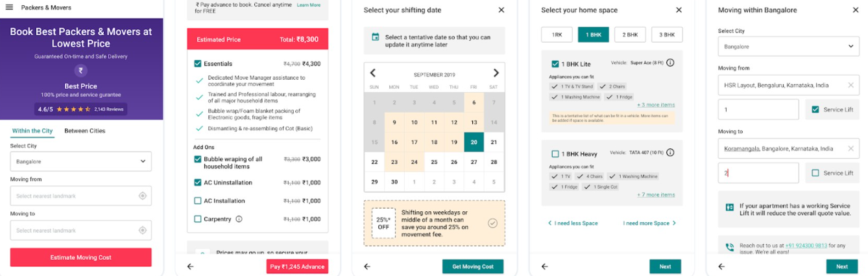Show info icon next to Carpentry add-on
868x276 pixels.
(x=239, y=219)
